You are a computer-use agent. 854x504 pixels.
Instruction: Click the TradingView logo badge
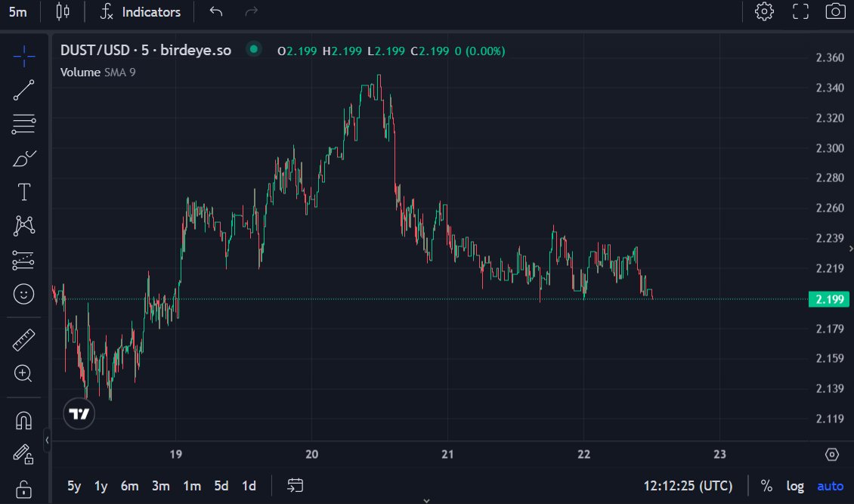tap(79, 413)
